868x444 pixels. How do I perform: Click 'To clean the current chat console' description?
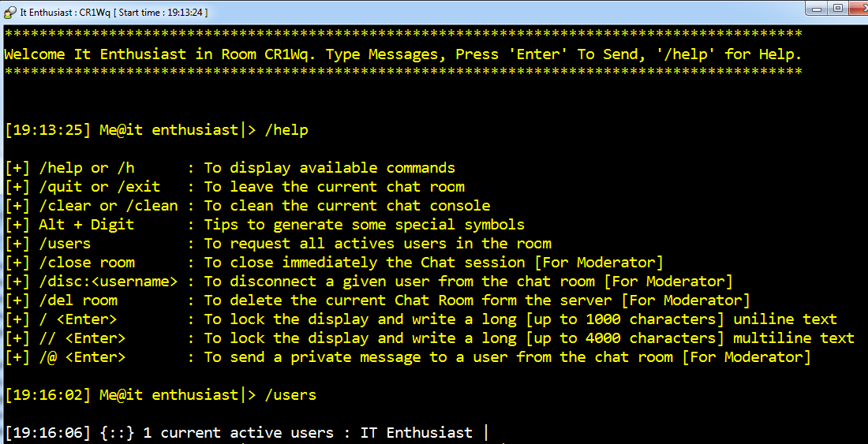click(x=347, y=206)
